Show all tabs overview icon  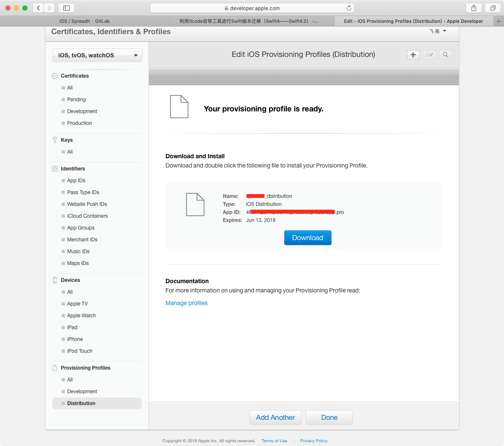point(492,8)
